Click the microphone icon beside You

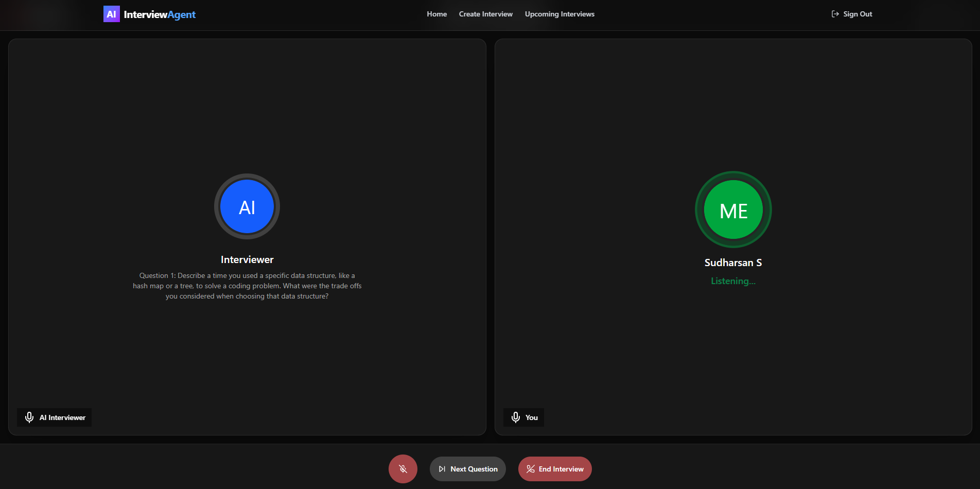click(x=516, y=417)
